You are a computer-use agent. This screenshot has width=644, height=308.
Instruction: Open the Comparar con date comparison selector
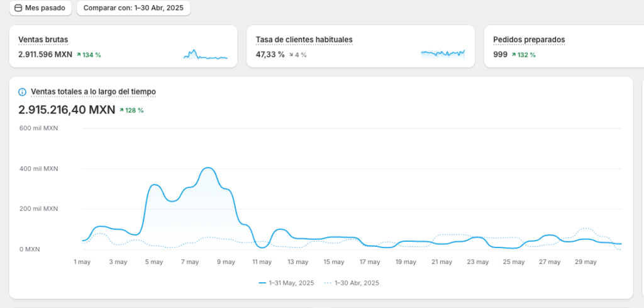pos(133,8)
